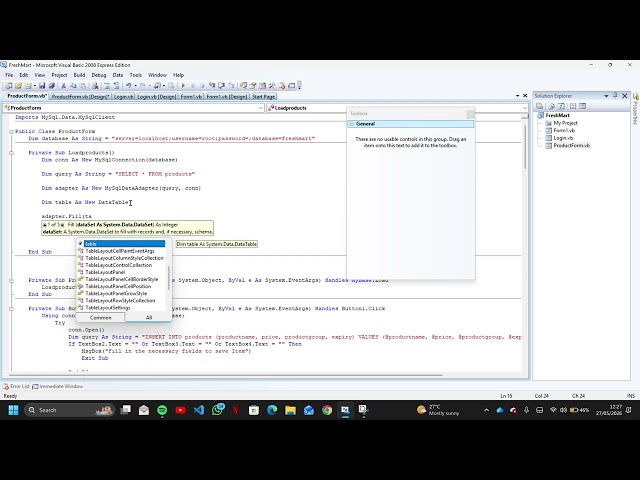This screenshot has height=480, width=640.
Task: Open Properties Window from the toolbar icon
Action: pos(253,86)
